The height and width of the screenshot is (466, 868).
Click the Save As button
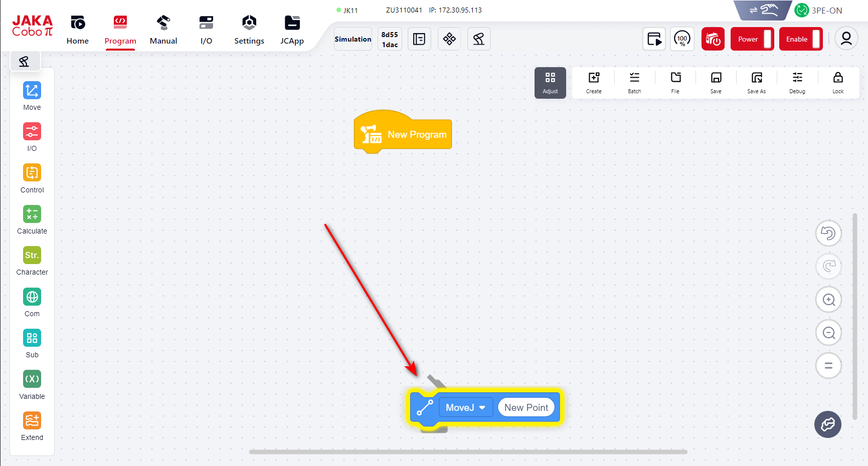click(x=756, y=82)
